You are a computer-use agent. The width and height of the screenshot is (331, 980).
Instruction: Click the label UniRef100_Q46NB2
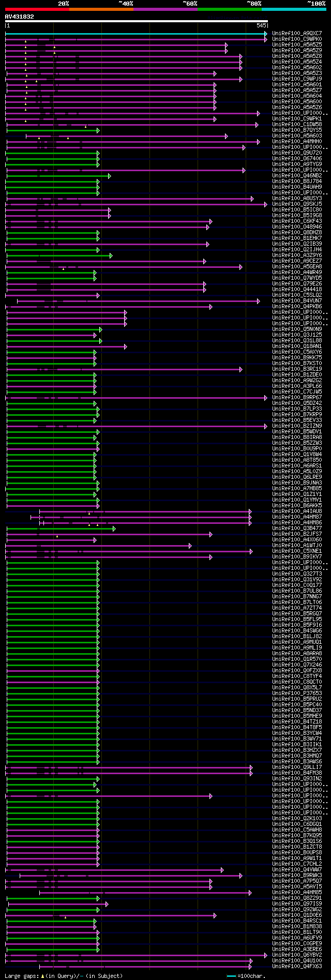[x=297, y=176]
